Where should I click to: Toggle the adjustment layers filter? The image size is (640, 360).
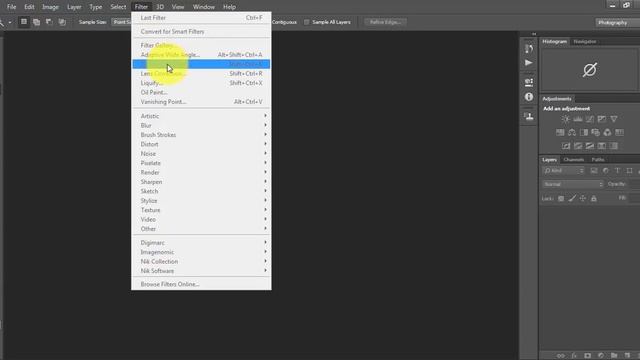click(606, 171)
